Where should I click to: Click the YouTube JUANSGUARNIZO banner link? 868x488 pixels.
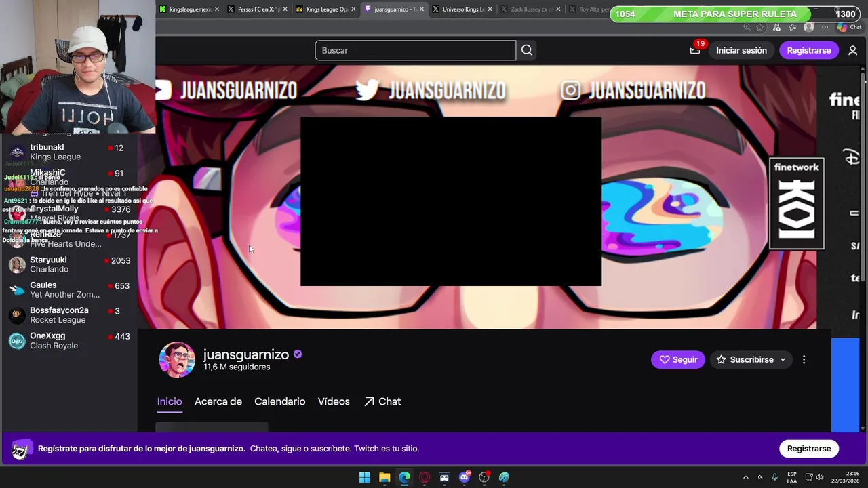tap(226, 91)
